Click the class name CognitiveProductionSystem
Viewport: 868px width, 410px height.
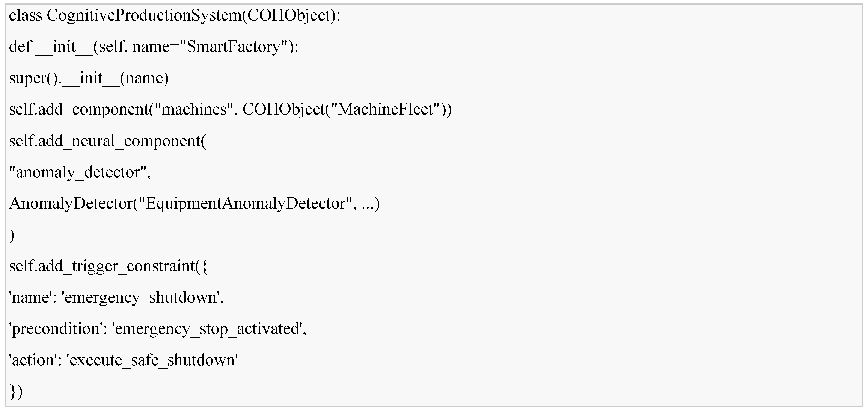[x=144, y=15]
